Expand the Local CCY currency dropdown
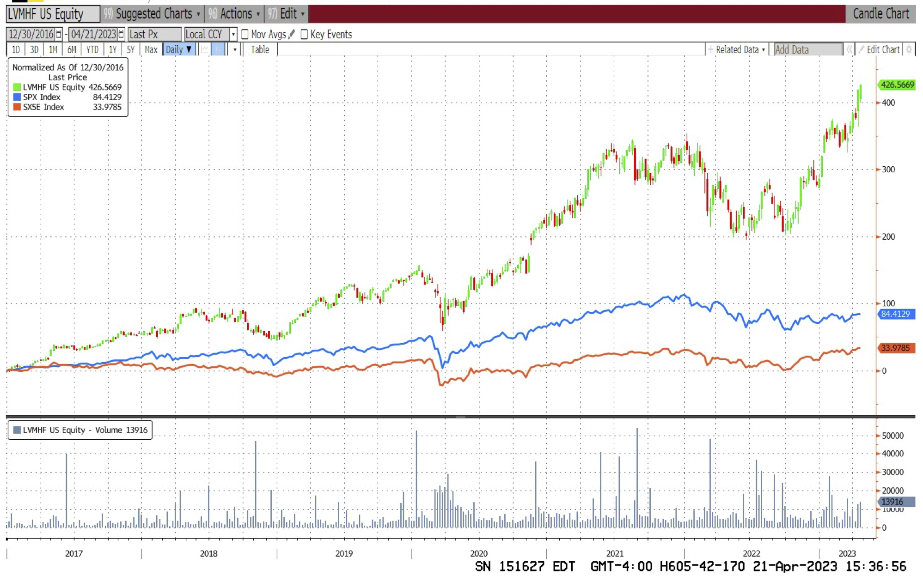The image size is (923, 588). click(x=233, y=34)
